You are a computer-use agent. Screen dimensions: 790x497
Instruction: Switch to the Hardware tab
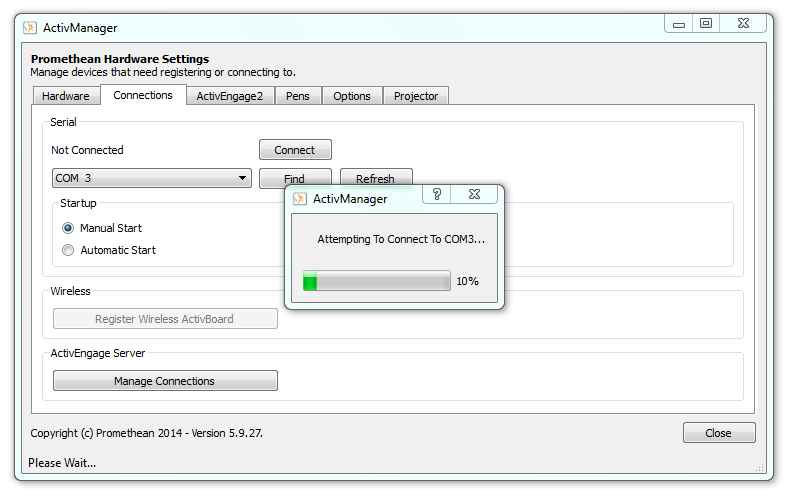pyautogui.click(x=65, y=96)
